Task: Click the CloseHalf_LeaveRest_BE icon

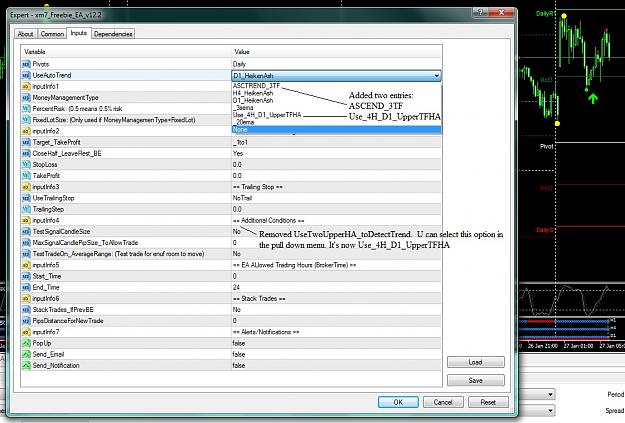Action: click(26, 153)
